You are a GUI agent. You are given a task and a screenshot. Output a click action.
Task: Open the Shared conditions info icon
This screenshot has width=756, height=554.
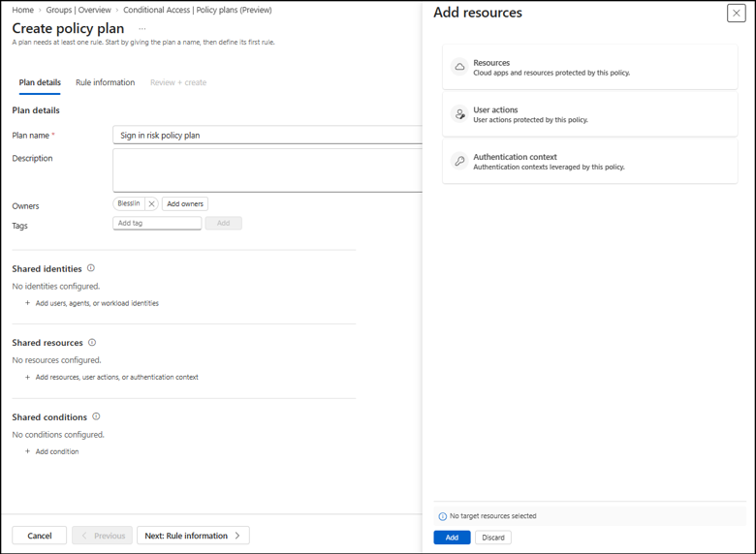coord(96,416)
